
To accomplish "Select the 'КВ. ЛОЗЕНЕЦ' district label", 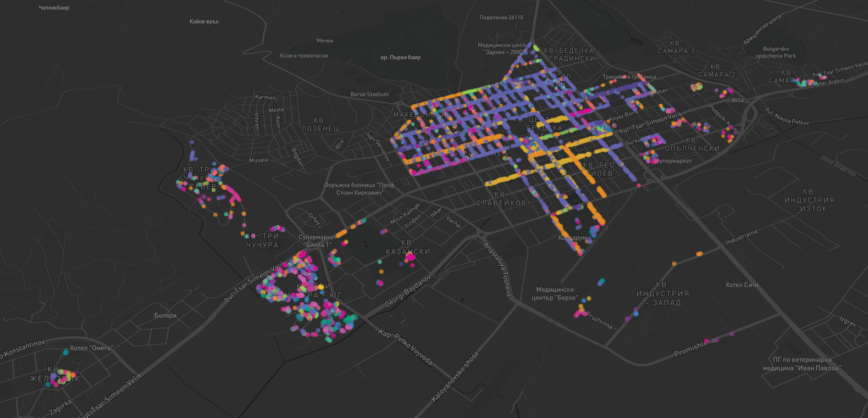I will tap(320, 125).
